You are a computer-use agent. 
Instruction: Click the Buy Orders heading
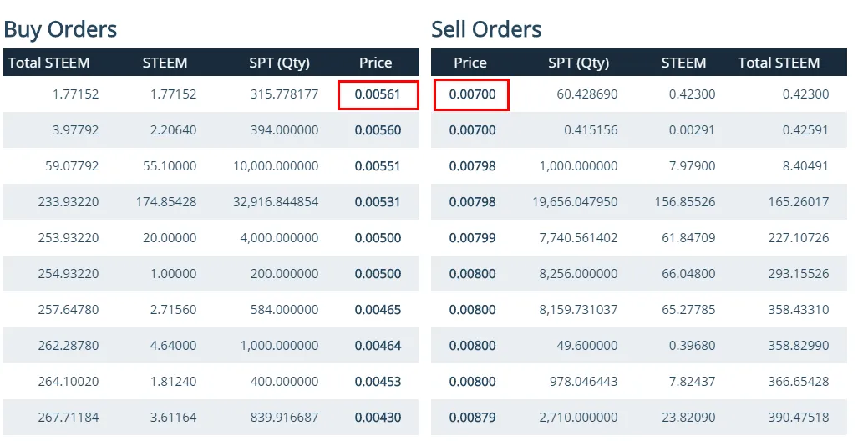[x=60, y=29]
